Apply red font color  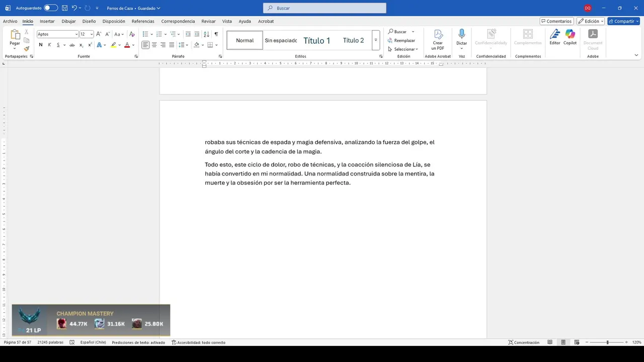click(x=127, y=45)
